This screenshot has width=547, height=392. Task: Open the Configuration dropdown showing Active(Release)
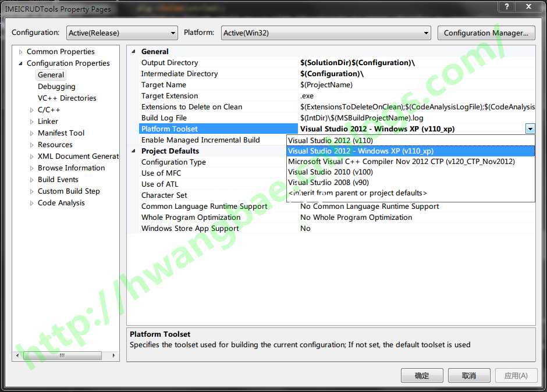tap(122, 33)
